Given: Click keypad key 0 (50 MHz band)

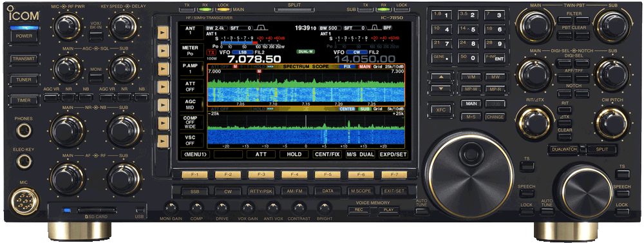Looking at the screenshot, I should [468, 58].
